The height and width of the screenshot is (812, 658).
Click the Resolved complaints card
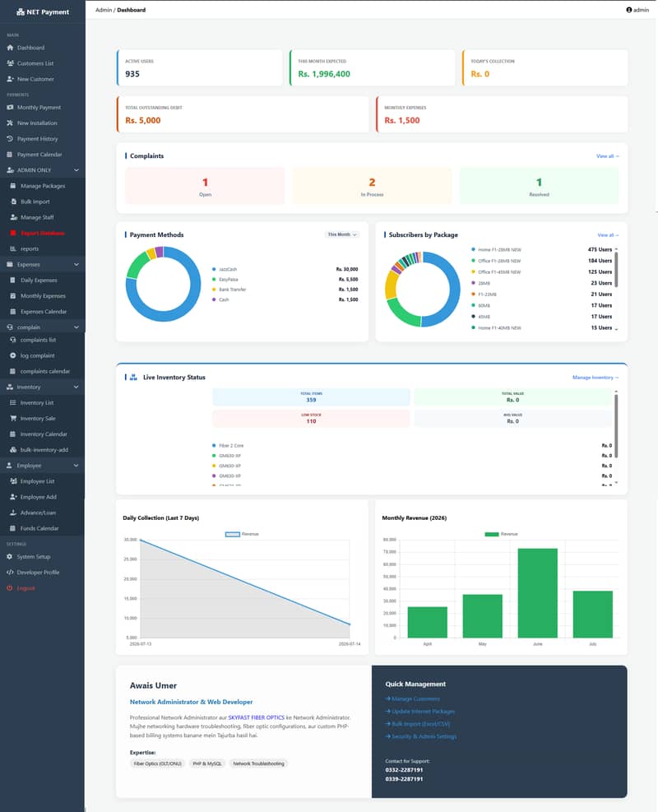pyautogui.click(x=539, y=186)
